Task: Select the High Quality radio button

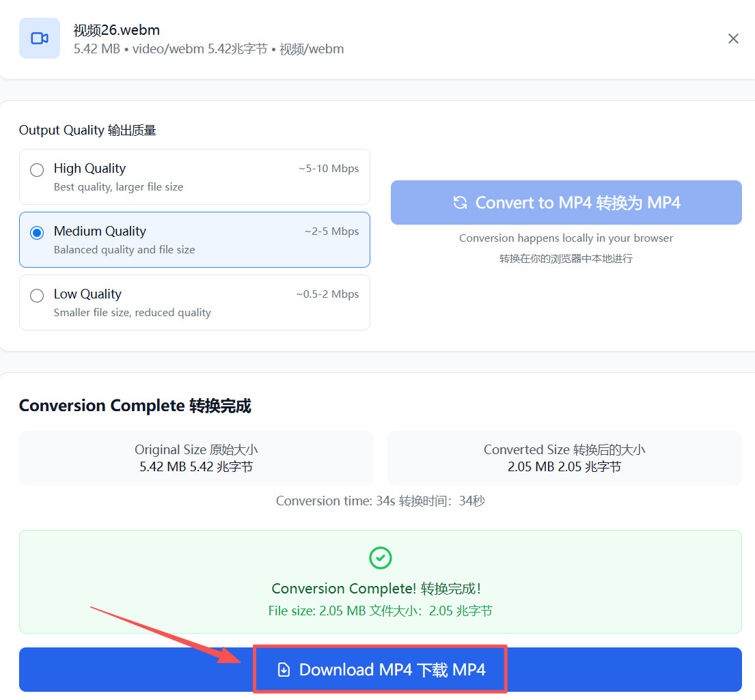Action: [x=37, y=170]
